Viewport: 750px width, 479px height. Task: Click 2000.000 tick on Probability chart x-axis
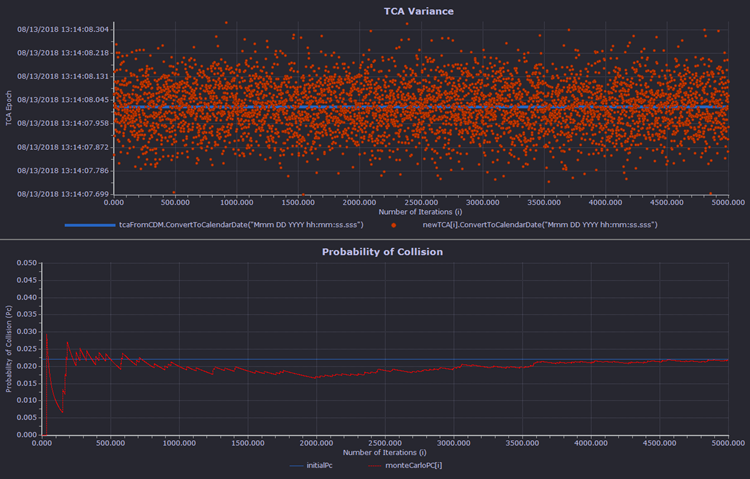tap(317, 443)
